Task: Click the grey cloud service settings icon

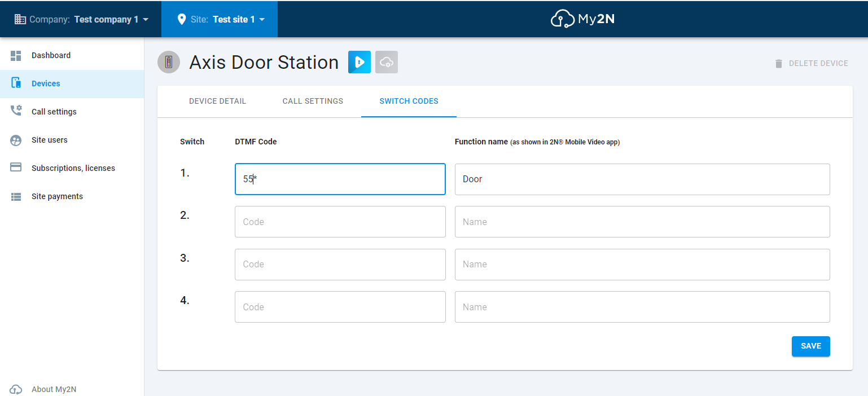Action: 387,62
